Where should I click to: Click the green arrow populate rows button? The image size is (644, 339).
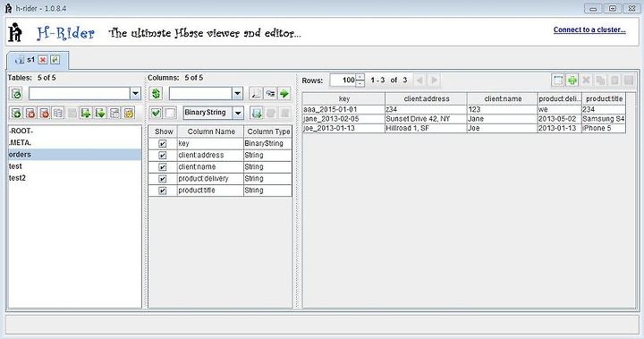click(284, 94)
